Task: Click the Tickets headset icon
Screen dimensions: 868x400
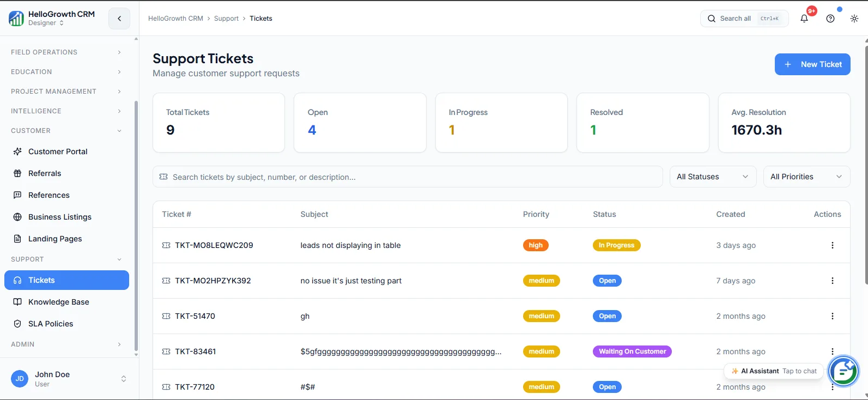Action: 17,280
